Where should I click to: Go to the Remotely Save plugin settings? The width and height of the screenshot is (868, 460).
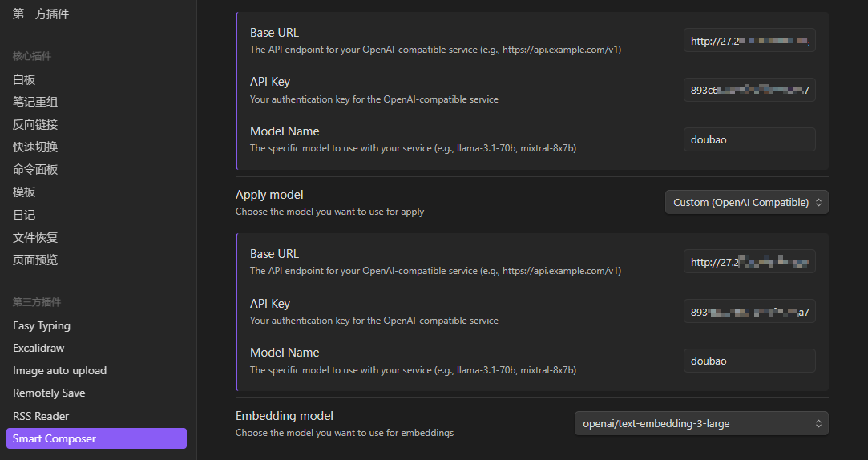click(49, 393)
